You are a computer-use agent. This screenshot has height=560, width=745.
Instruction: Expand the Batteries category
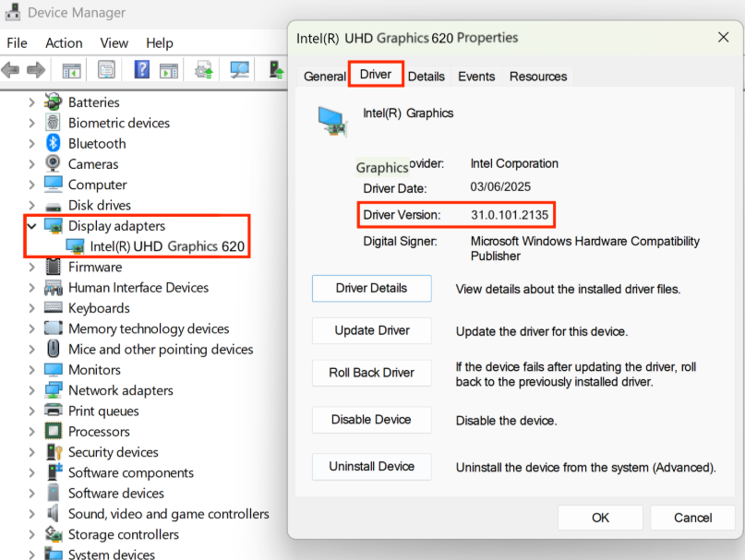tap(32, 102)
